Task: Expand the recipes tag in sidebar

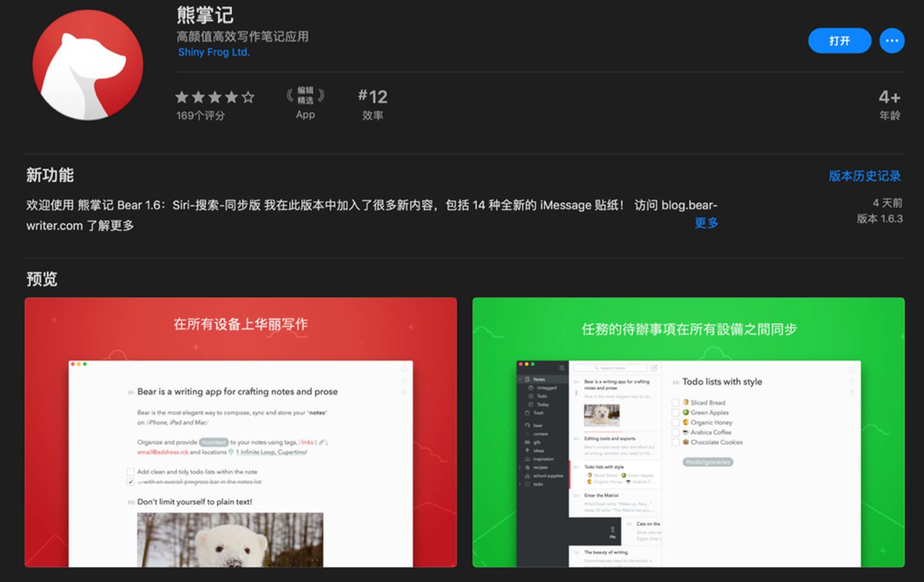Action: (520, 467)
